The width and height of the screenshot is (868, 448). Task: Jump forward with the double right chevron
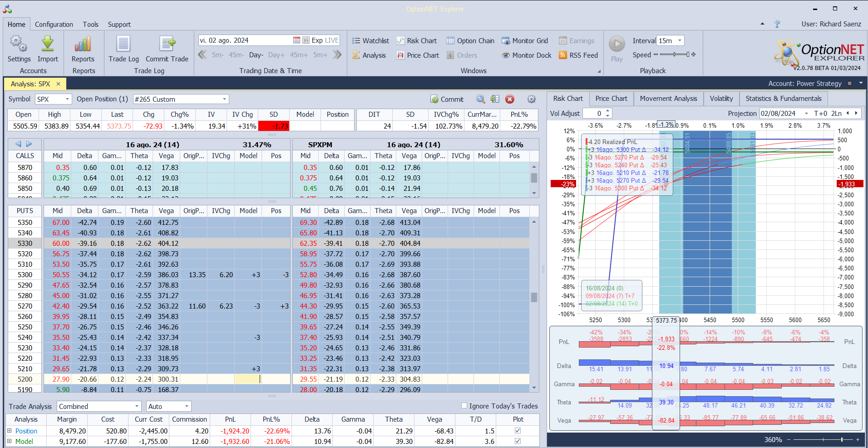click(x=337, y=55)
